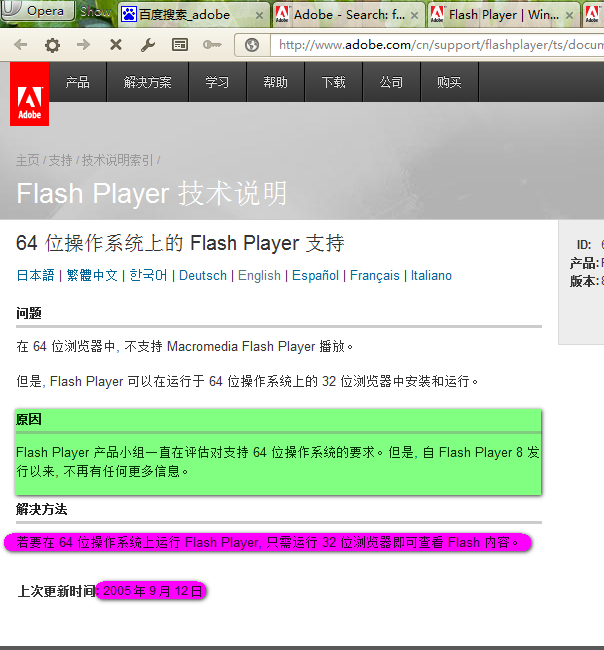This screenshot has width=604, height=650.
Task: Open the 学习 menu
Action: pyautogui.click(x=218, y=82)
